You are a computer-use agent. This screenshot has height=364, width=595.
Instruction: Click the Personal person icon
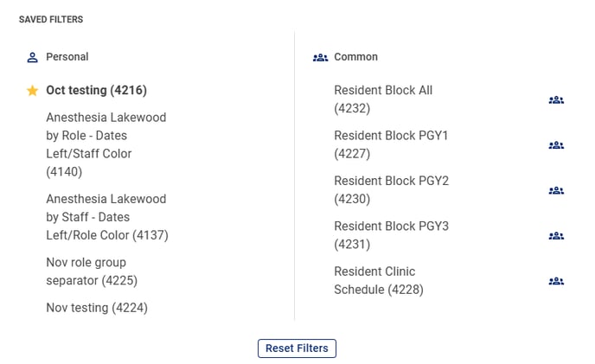tap(33, 57)
